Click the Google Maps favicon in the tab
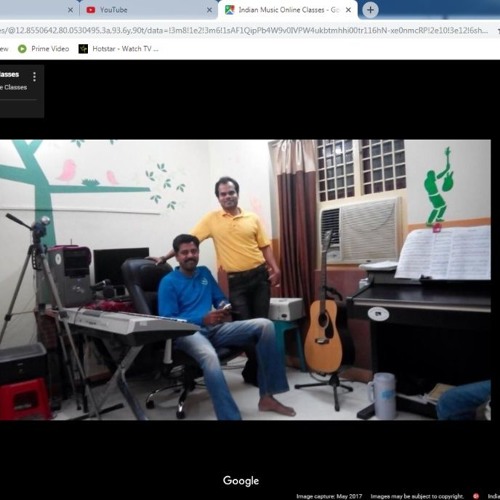The width and height of the screenshot is (500, 500). pos(229,10)
